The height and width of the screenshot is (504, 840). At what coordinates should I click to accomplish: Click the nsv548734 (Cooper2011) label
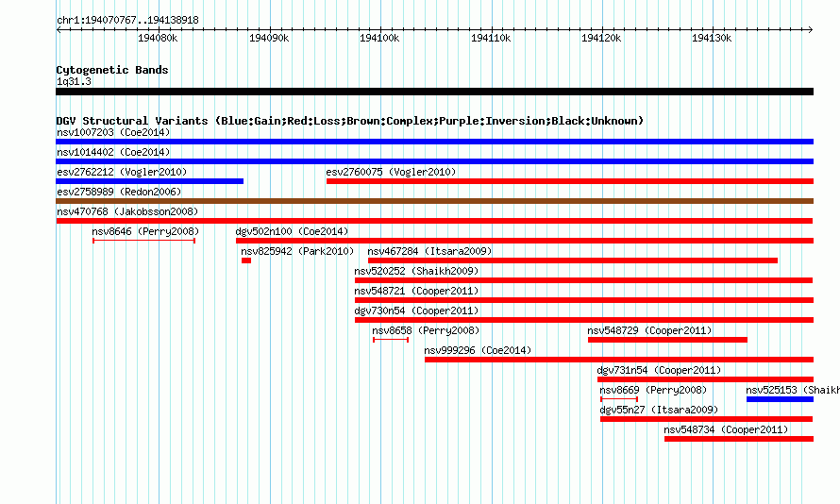[726, 429]
